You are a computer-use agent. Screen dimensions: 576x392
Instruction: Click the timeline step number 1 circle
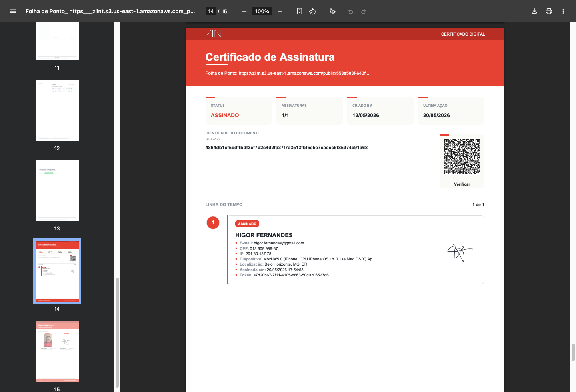[213, 222]
